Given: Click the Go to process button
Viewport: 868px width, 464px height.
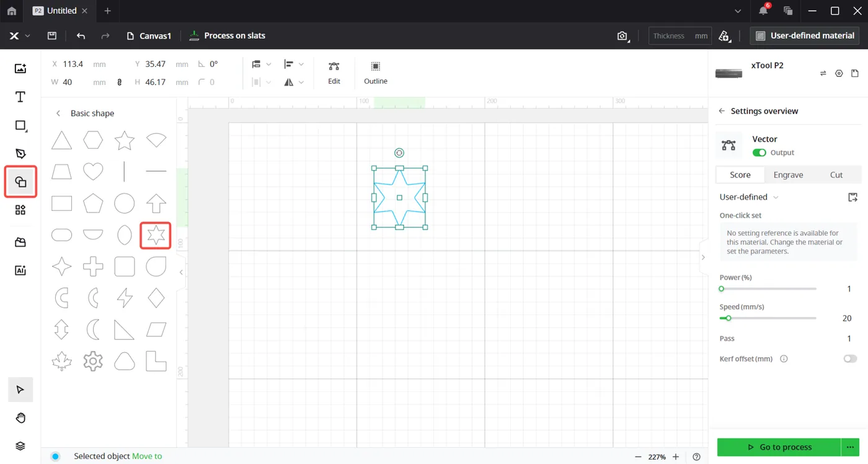Looking at the screenshot, I should (779, 447).
